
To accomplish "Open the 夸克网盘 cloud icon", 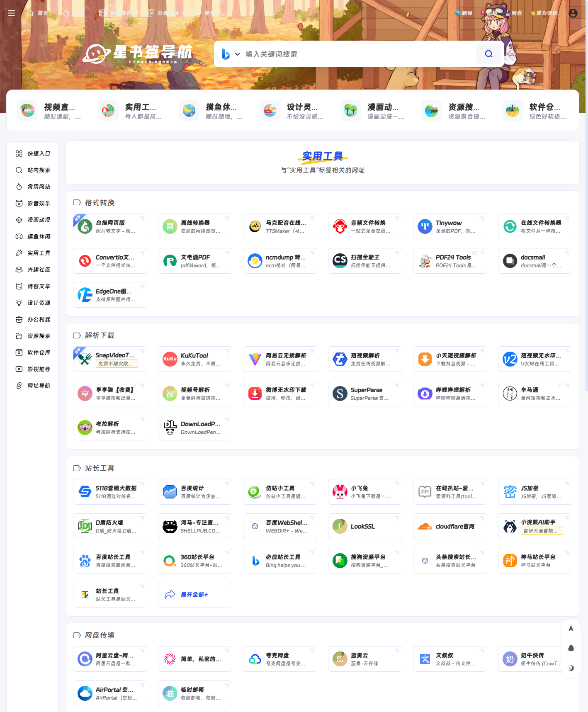I will (255, 659).
